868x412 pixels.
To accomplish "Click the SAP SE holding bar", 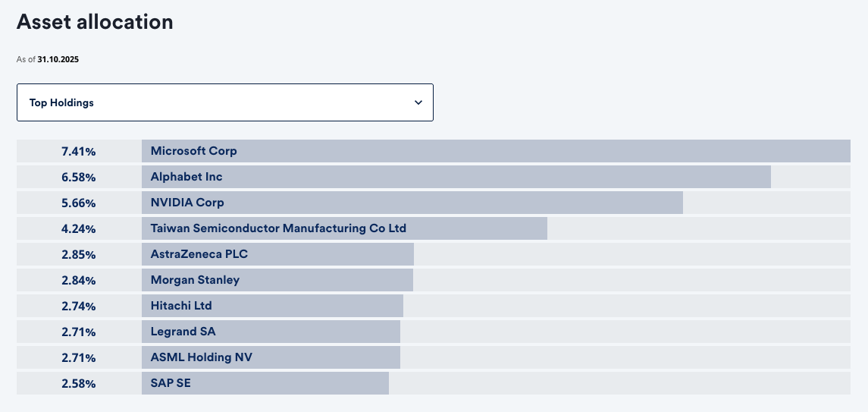I will click(x=265, y=383).
